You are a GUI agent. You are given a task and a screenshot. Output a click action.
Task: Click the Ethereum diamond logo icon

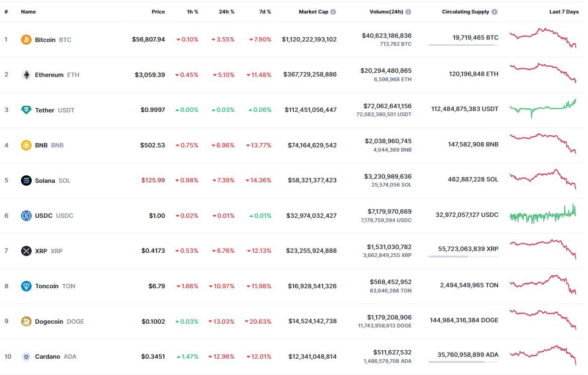26,75
